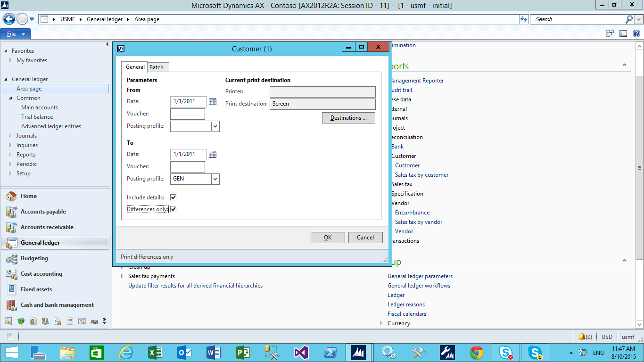Expand the Inquiries tree node
The image size is (644, 362).
point(11,145)
